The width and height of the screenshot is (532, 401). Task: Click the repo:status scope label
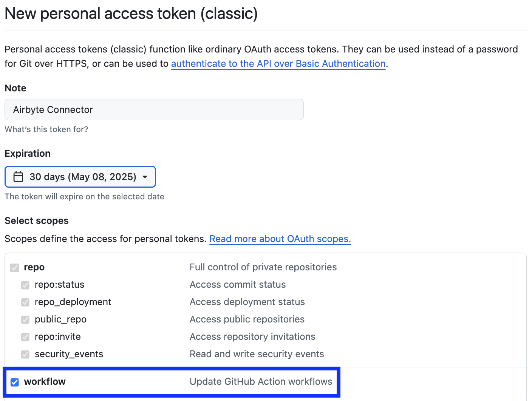[x=59, y=285]
